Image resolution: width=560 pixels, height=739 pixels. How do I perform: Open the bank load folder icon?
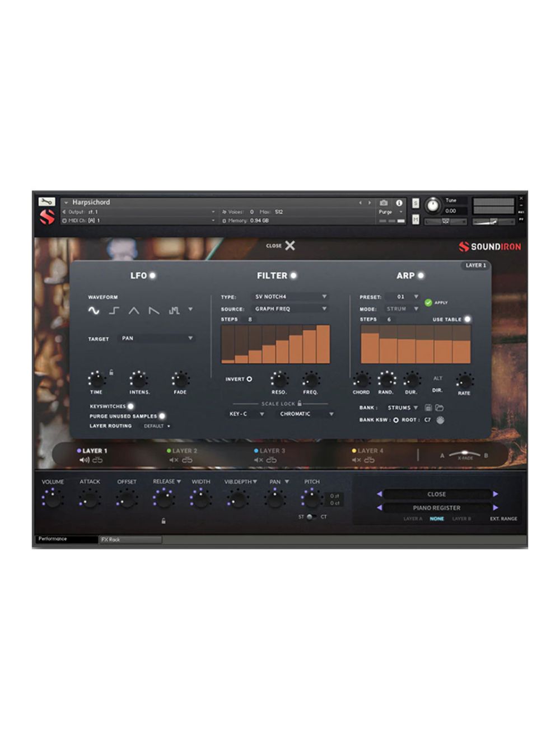click(440, 408)
